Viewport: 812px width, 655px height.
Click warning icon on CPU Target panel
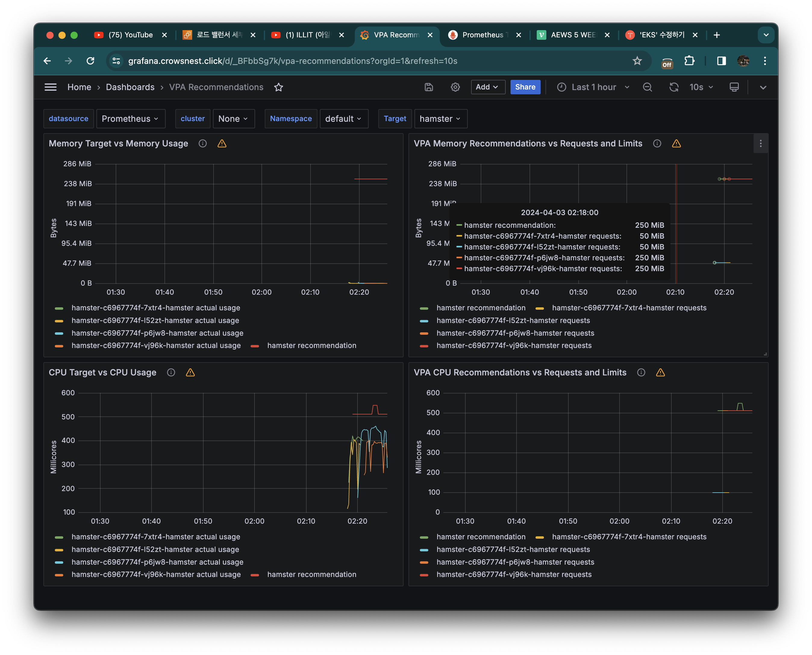(190, 372)
